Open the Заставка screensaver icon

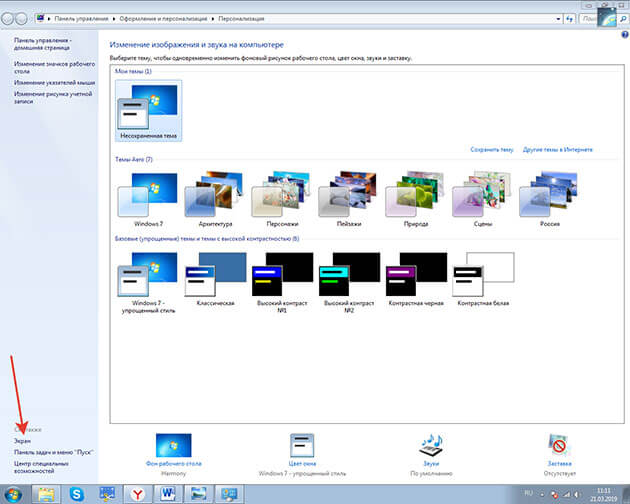click(x=559, y=445)
